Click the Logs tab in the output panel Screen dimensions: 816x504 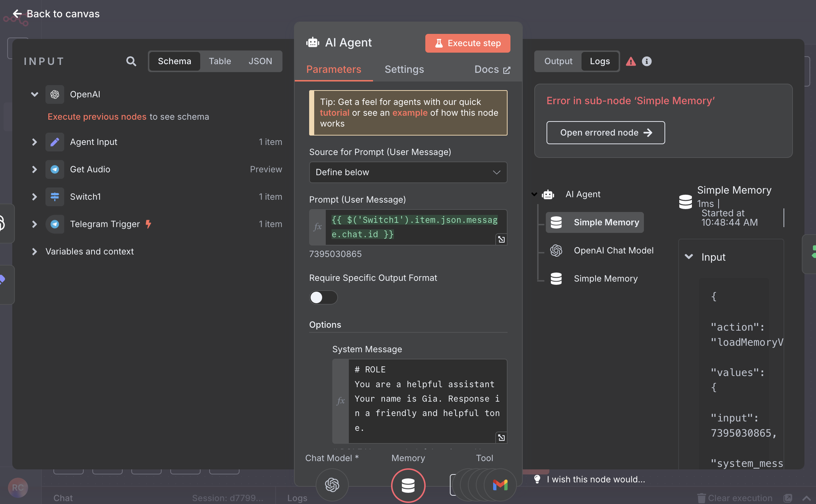coord(600,61)
